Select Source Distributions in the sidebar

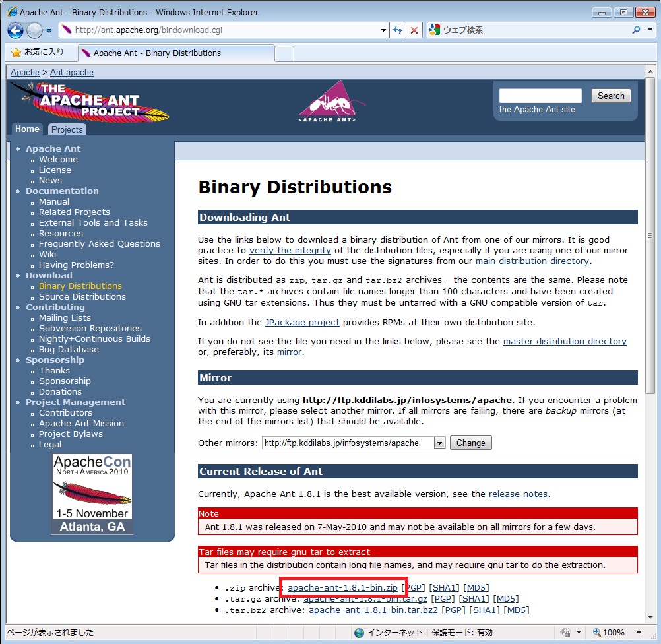tap(82, 296)
